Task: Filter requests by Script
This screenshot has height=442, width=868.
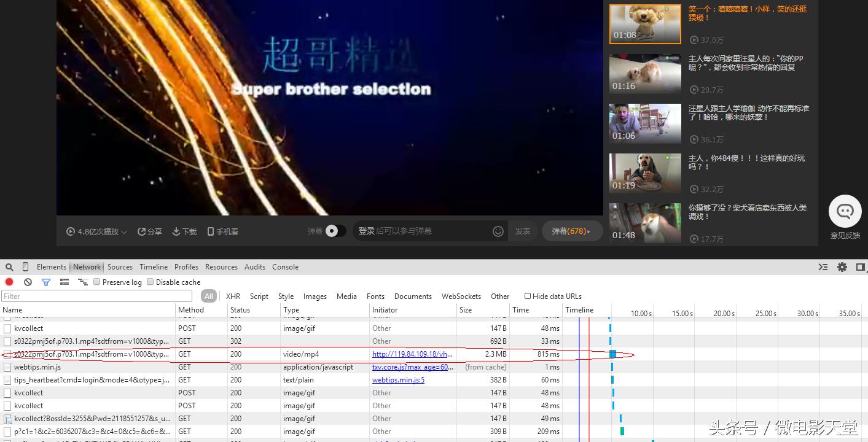Action: click(259, 297)
